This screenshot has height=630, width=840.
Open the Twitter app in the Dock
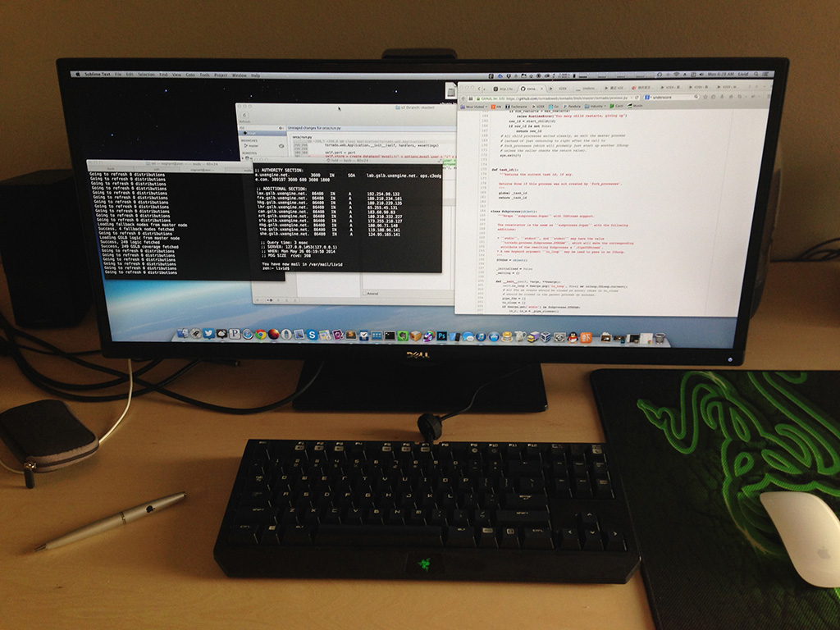208,334
